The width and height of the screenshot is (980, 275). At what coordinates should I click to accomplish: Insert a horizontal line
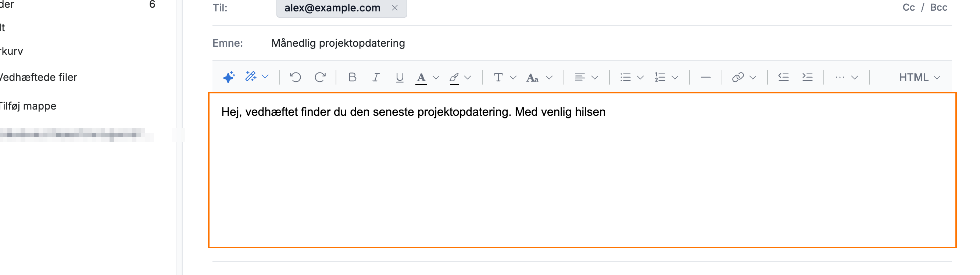[705, 77]
